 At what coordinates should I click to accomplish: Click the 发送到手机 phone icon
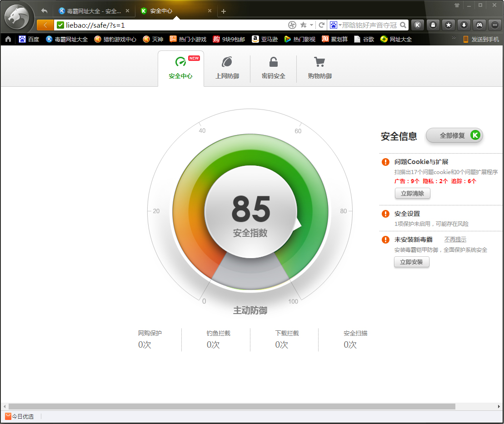click(x=465, y=40)
